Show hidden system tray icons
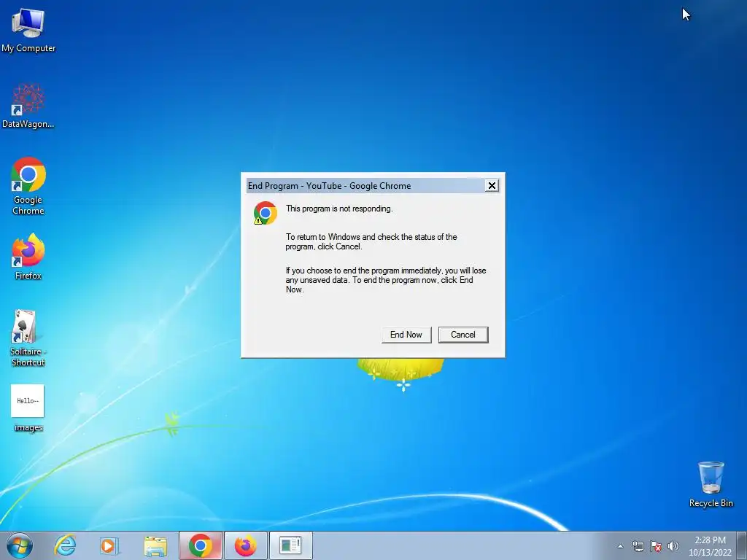The image size is (747, 560). 620,546
